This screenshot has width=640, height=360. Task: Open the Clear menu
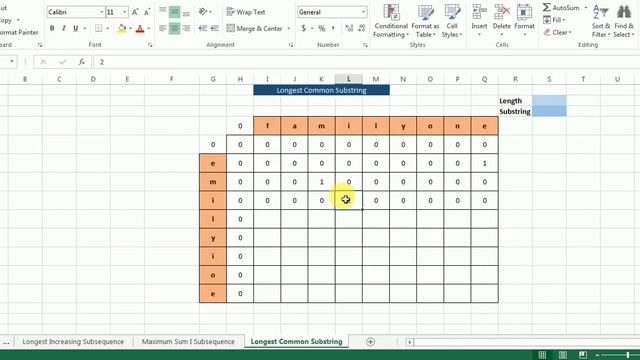pos(558,32)
